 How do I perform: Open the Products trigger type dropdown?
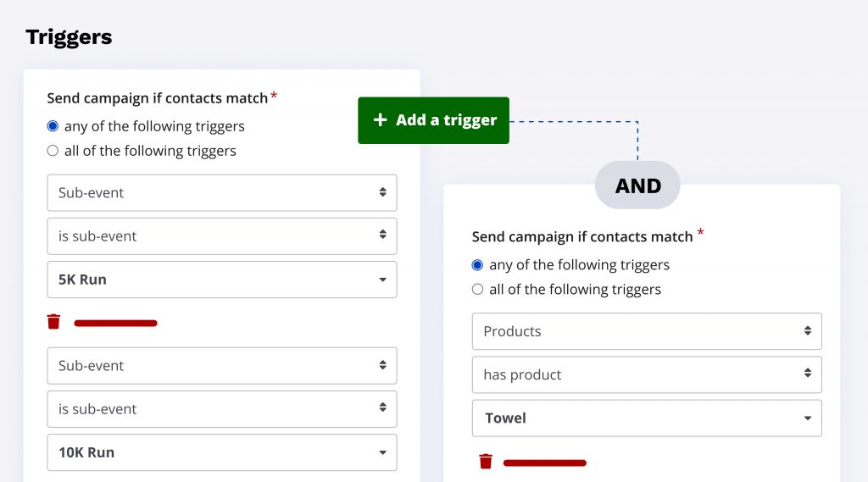[x=647, y=331]
